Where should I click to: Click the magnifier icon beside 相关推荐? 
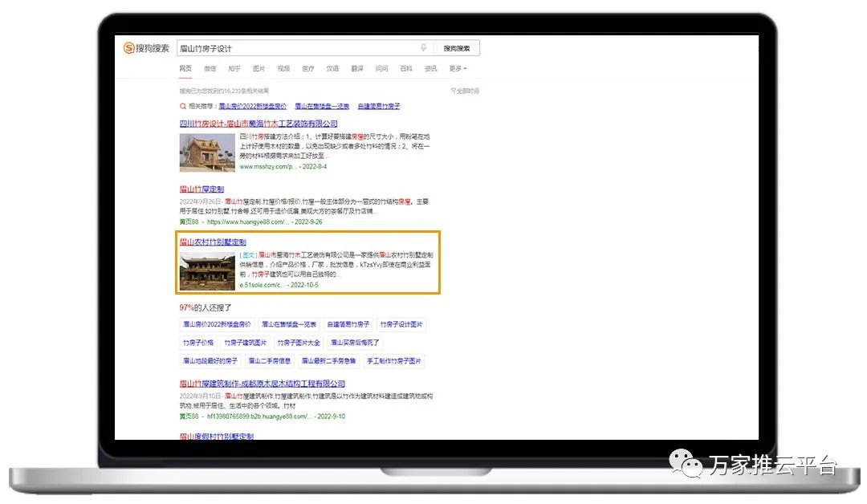click(x=183, y=106)
